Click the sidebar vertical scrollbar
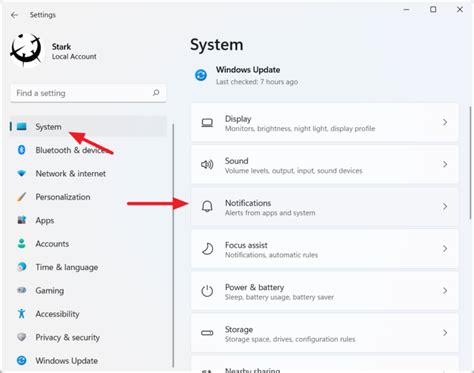The height and width of the screenshot is (373, 474). point(173,245)
